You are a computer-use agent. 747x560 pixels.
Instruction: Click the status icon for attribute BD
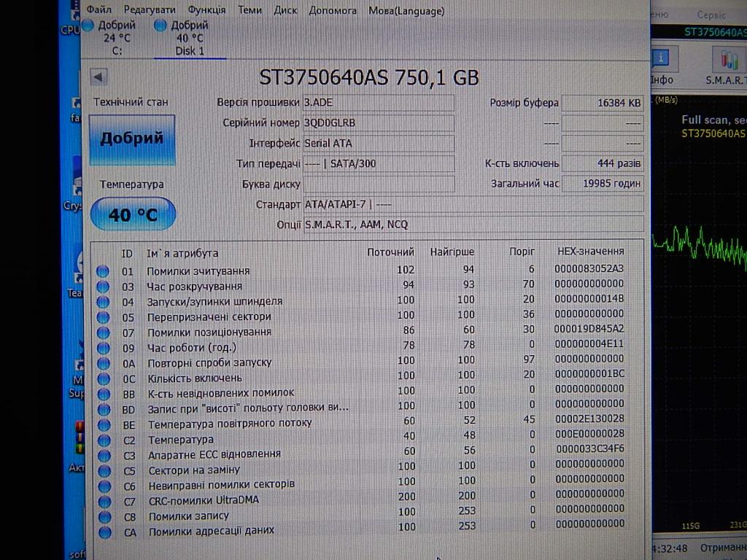104,410
